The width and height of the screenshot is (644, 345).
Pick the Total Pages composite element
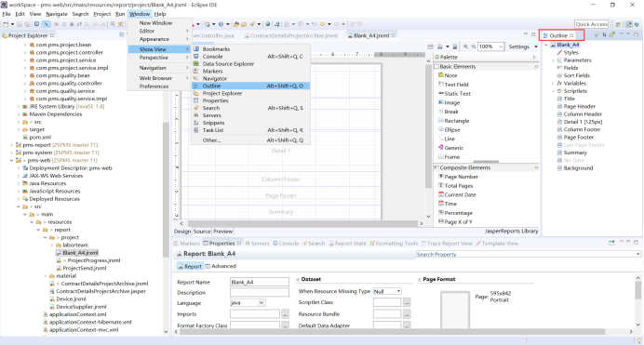[x=455, y=186]
